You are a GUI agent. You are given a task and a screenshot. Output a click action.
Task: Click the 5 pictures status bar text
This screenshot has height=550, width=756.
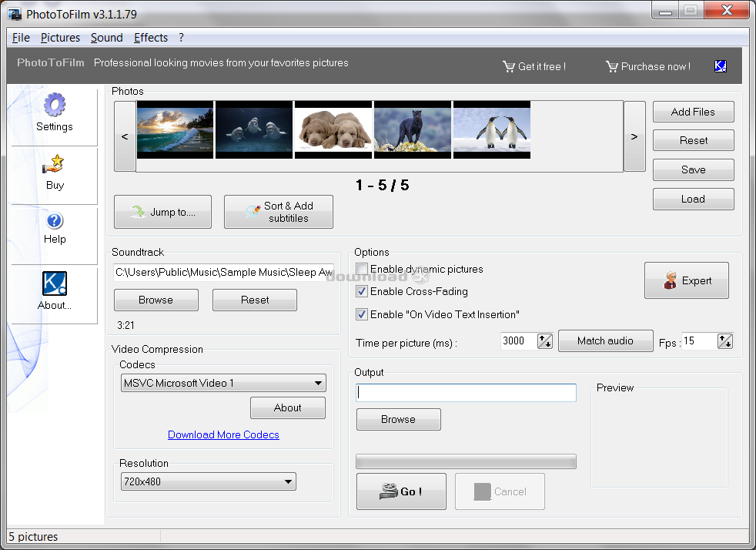point(33,536)
